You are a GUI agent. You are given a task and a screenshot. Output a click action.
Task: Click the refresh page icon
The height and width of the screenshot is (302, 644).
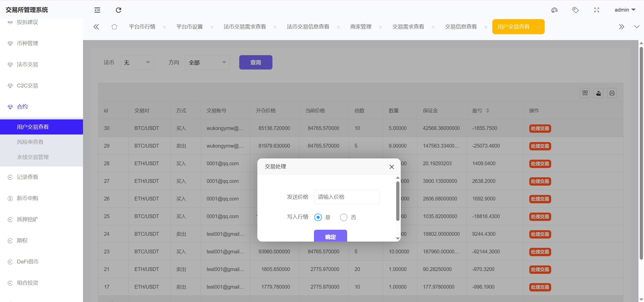118,10
